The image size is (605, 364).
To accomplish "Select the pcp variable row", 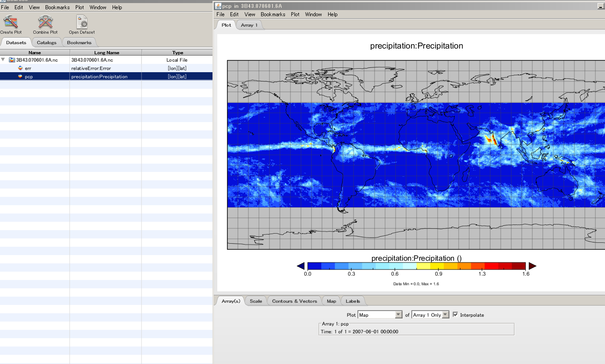I will (x=106, y=77).
